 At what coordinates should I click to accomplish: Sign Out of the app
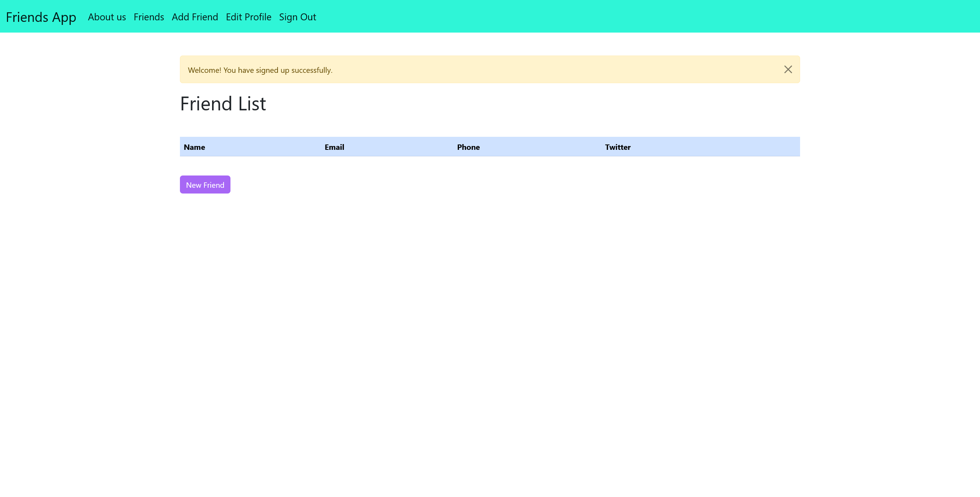(x=297, y=17)
